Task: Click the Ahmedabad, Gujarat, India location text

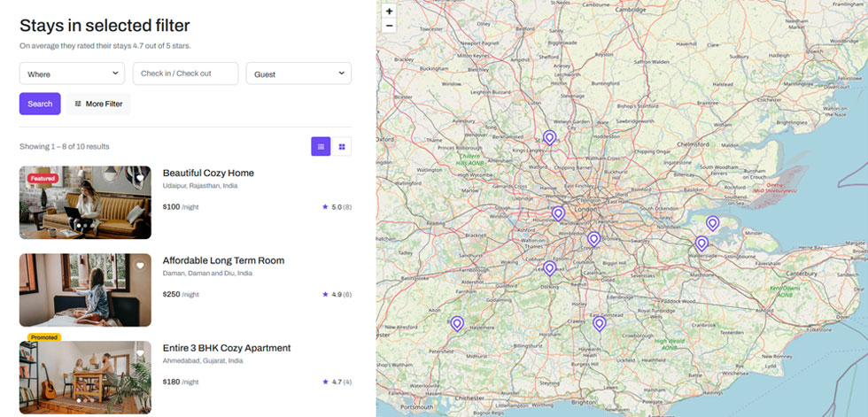Action: [203, 361]
